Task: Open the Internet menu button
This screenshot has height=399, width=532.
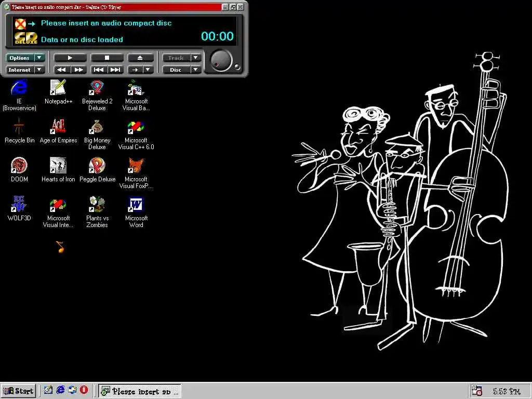Action: [20, 70]
